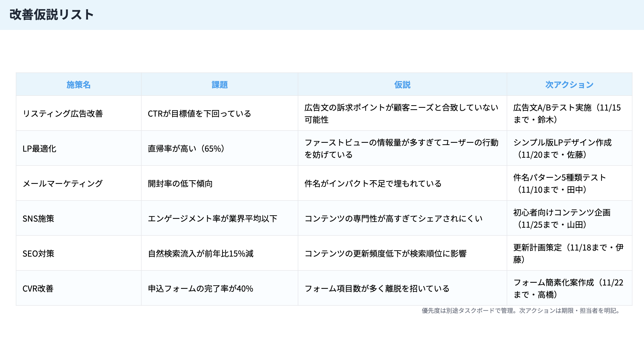Select the シンプル版LPデザイン作成 action item

click(566, 149)
